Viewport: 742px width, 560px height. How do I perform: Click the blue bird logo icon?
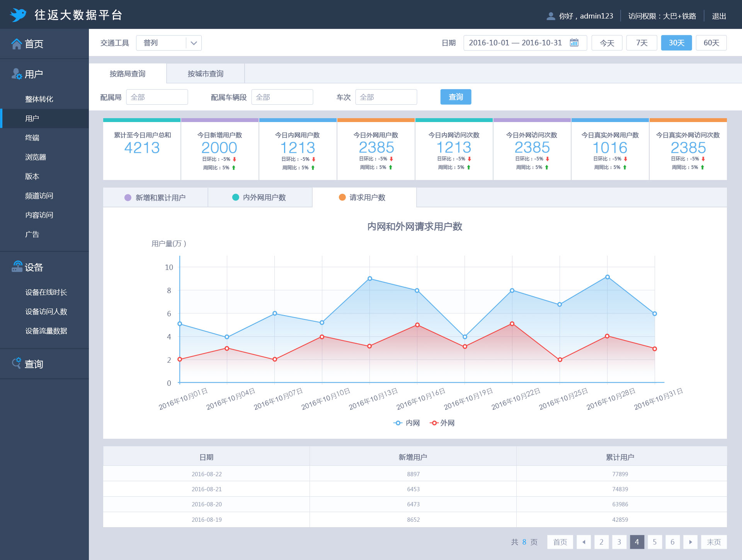tap(18, 15)
